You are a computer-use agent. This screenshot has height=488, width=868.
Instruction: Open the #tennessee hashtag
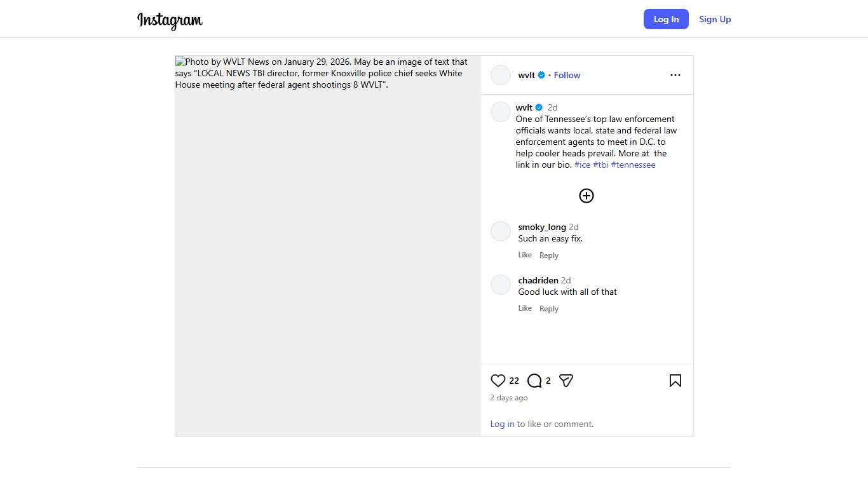tap(633, 165)
